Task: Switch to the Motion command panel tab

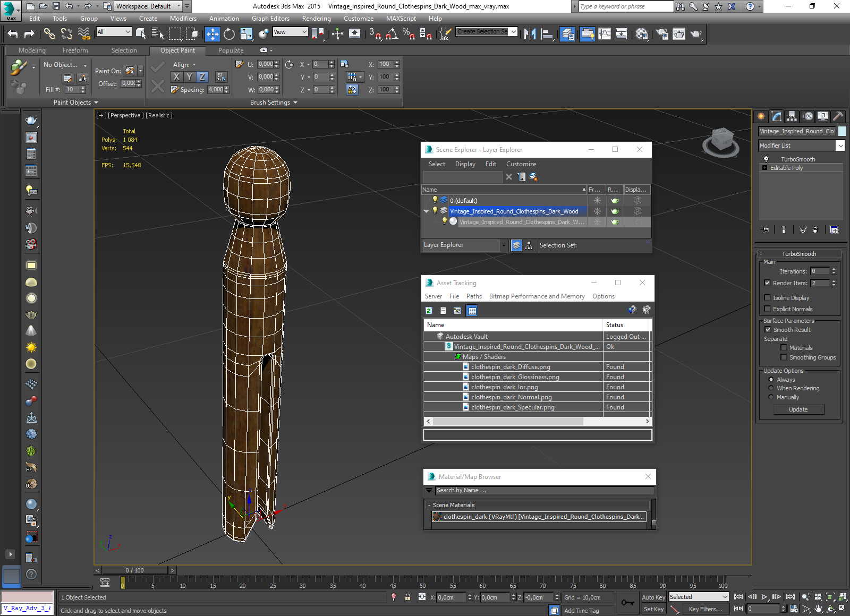Action: 807,116
